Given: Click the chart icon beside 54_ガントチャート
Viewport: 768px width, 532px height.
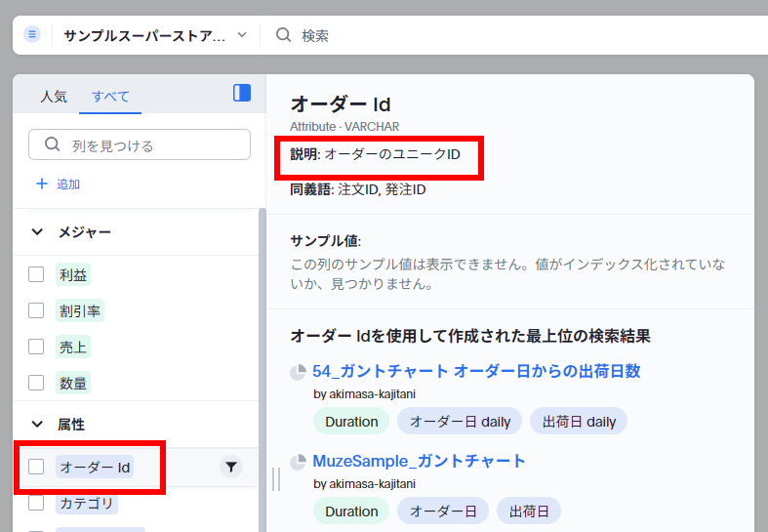Looking at the screenshot, I should pyautogui.click(x=298, y=372).
